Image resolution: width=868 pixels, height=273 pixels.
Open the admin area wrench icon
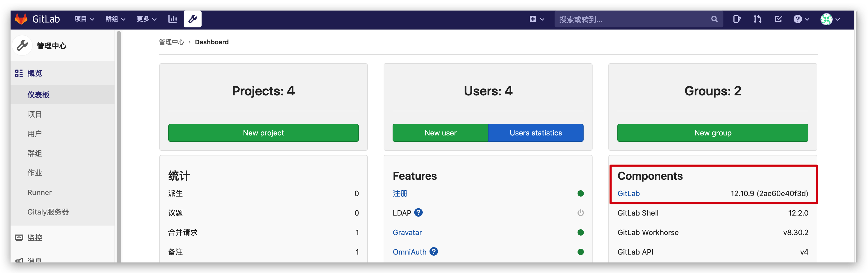tap(192, 19)
